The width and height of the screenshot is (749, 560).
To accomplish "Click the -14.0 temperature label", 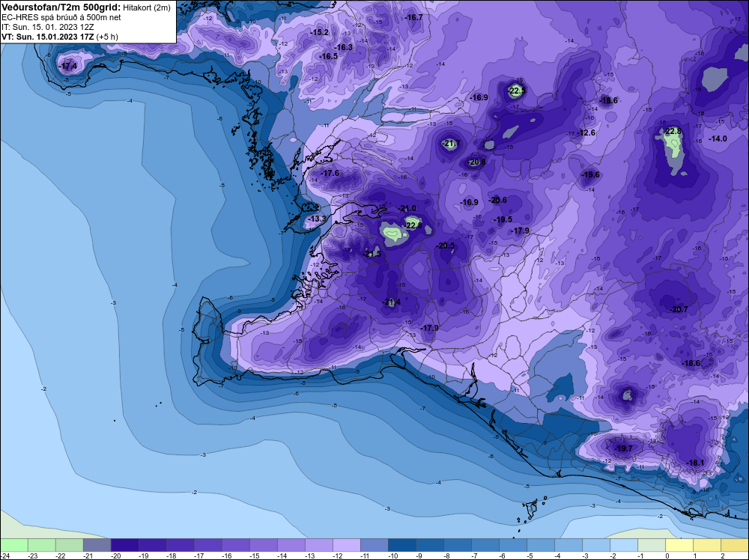I will pyautogui.click(x=717, y=139).
